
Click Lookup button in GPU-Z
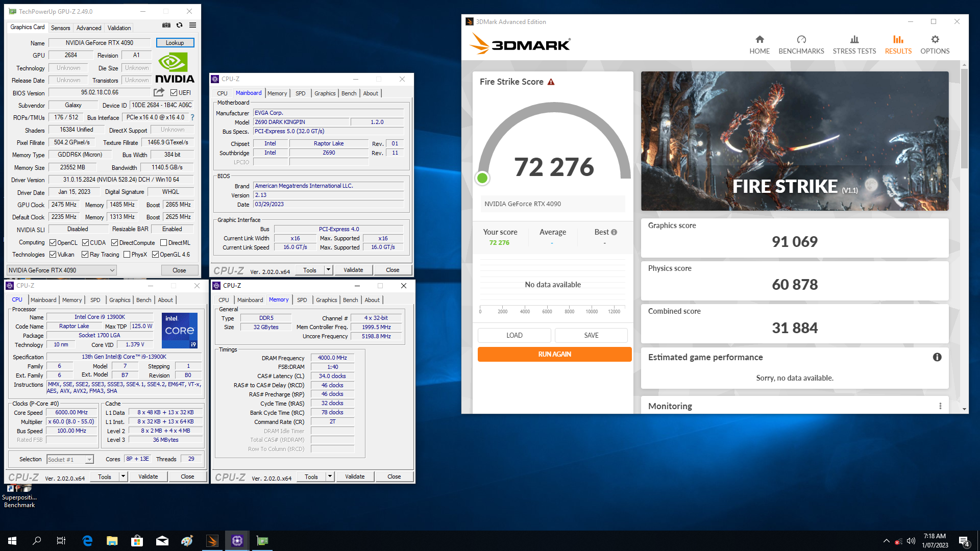coord(175,43)
